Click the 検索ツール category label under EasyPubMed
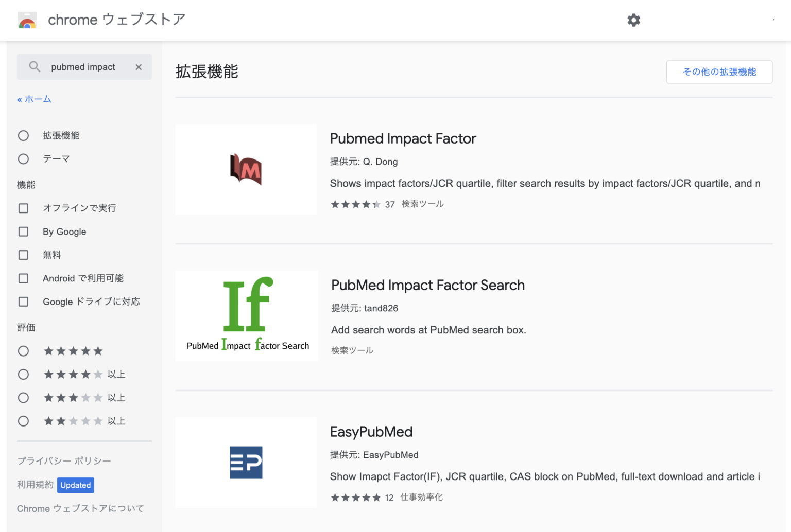 click(421, 497)
